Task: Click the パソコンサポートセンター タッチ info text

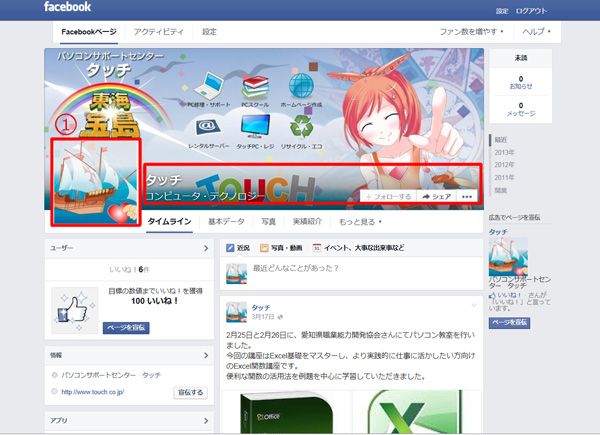Action: 111,375
